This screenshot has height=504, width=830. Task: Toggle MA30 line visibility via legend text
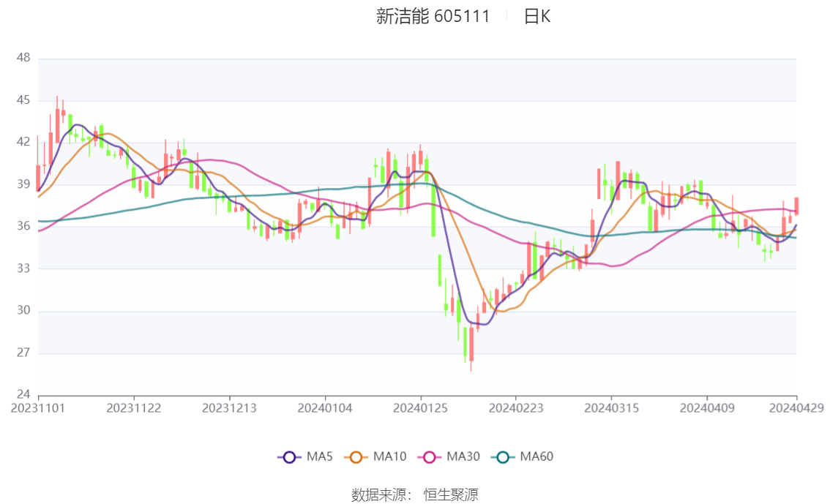click(x=463, y=457)
